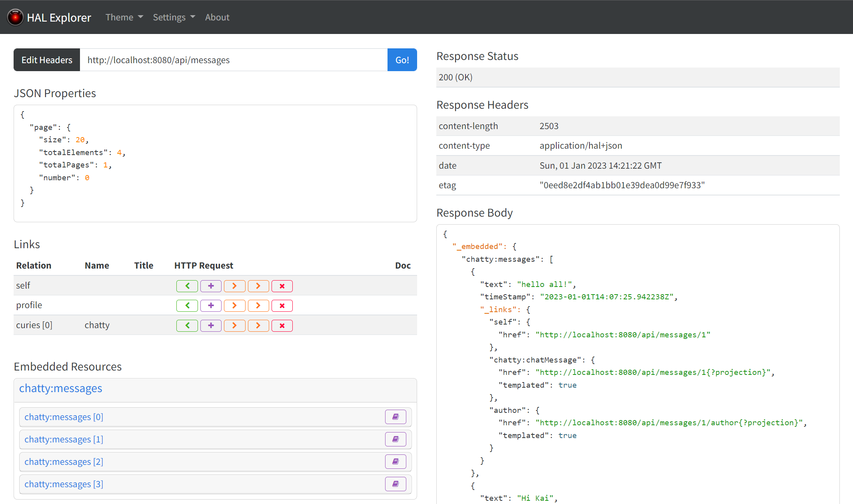Open doc book icon for chatty:messages [0]
Image resolution: width=853 pixels, height=504 pixels.
pyautogui.click(x=395, y=417)
